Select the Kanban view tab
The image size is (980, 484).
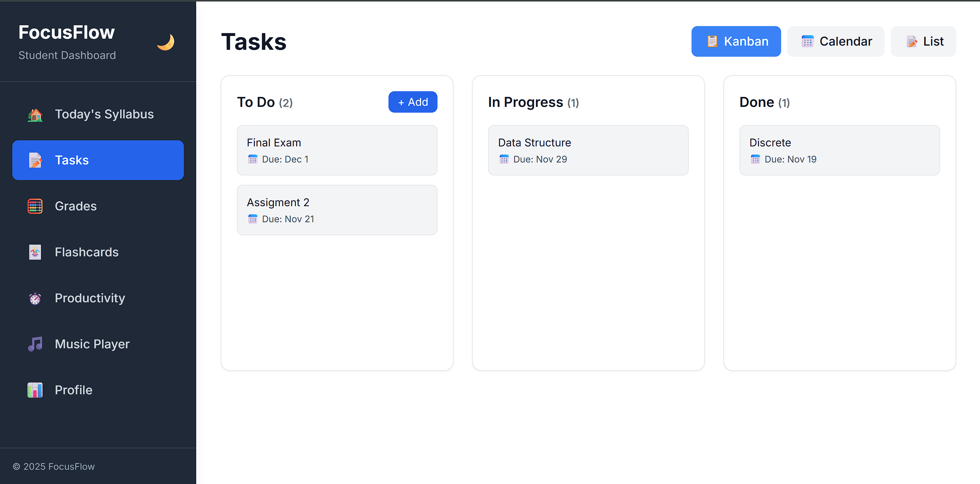tap(736, 41)
